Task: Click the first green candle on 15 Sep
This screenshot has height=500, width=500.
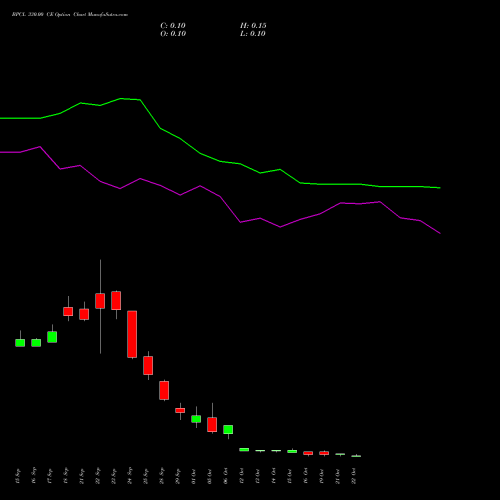Action: click(20, 343)
